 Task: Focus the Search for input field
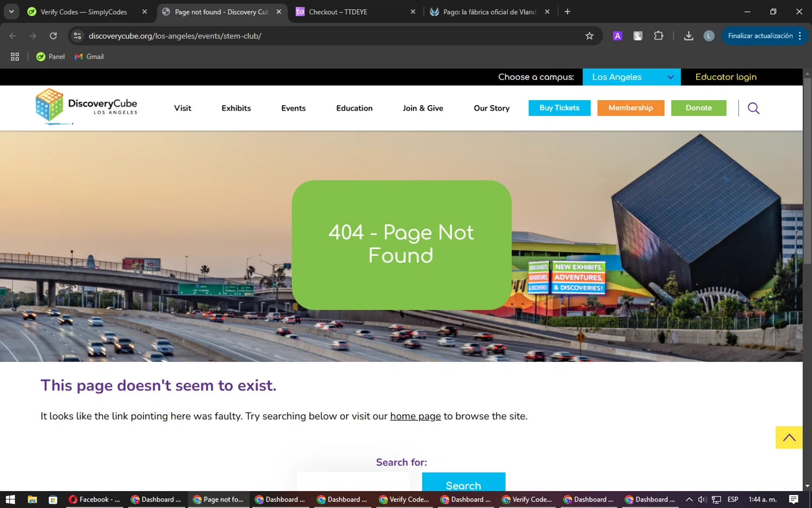(x=353, y=482)
